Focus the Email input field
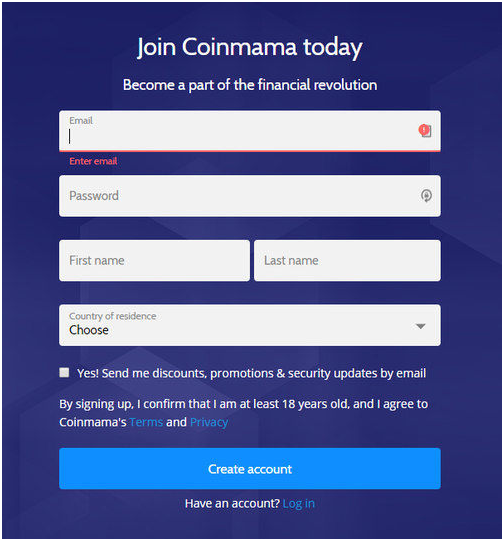This screenshot has height=541, width=504. click(250, 131)
